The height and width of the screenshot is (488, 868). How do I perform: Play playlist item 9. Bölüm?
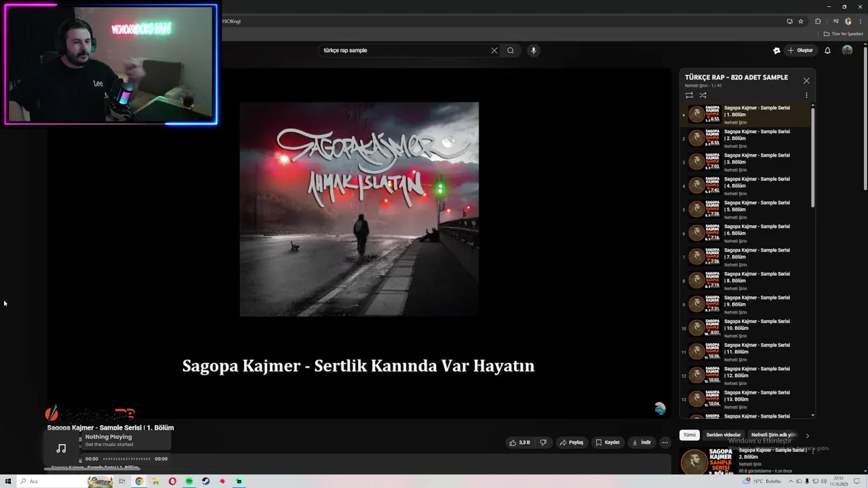click(746, 304)
